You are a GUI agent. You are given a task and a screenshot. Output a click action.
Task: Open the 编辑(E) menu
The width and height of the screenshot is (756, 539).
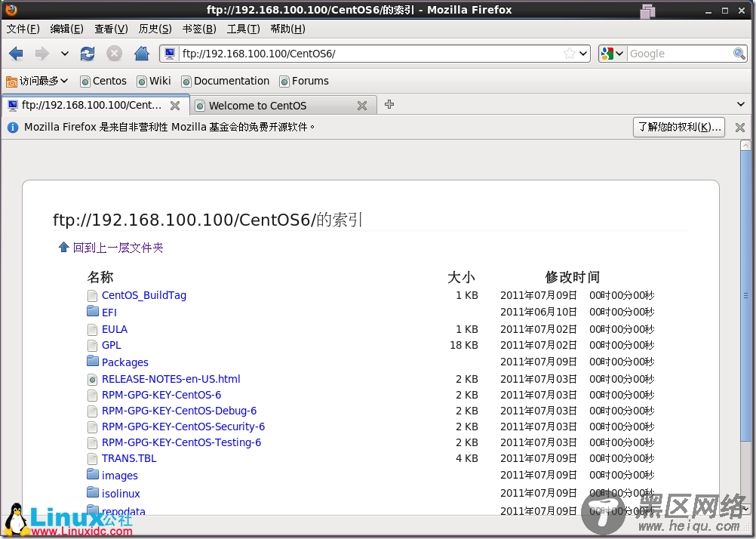click(x=66, y=29)
